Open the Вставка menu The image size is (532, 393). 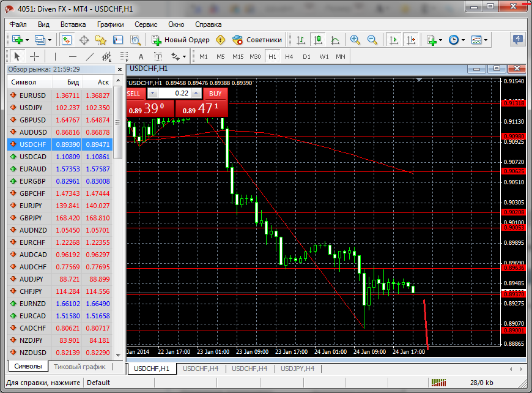pos(73,24)
